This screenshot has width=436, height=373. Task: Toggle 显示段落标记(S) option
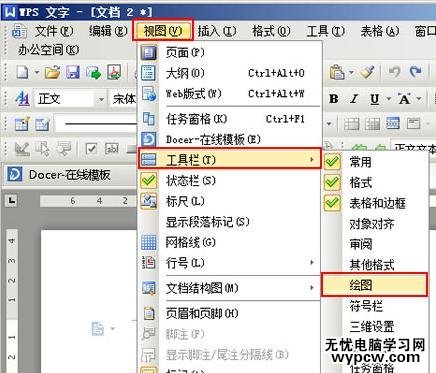pyautogui.click(x=230, y=222)
